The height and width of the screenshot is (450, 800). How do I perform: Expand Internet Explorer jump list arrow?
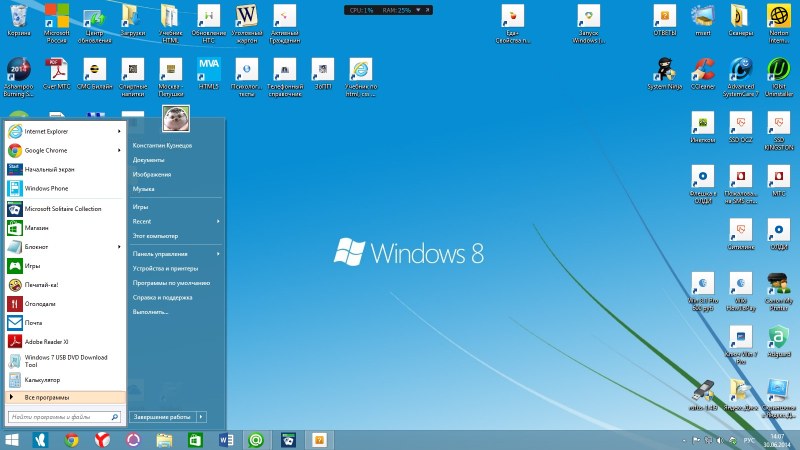coord(119,132)
